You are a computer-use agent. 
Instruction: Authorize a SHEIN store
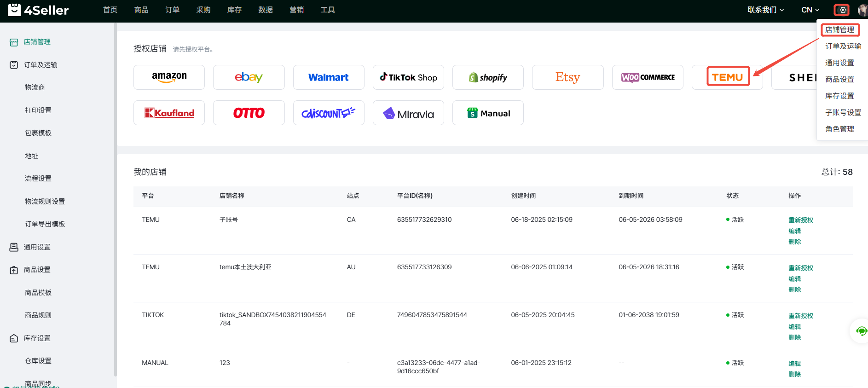794,77
